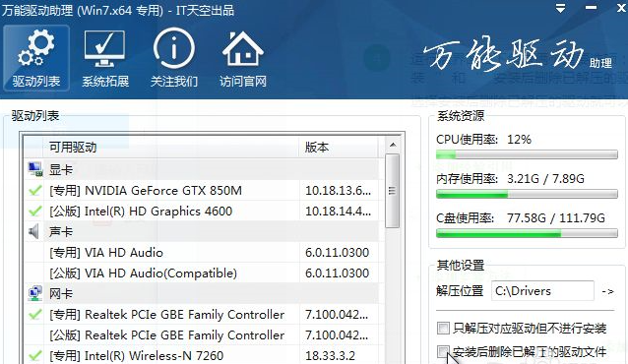Screen dimensions: 628x364
Task: Click the 网卡 category header label
Action: click(x=61, y=293)
